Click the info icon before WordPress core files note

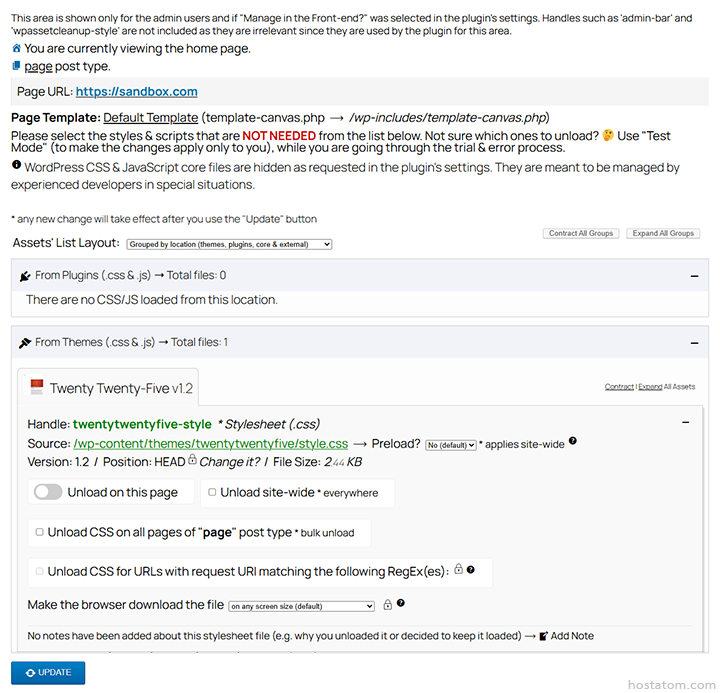coord(16,167)
